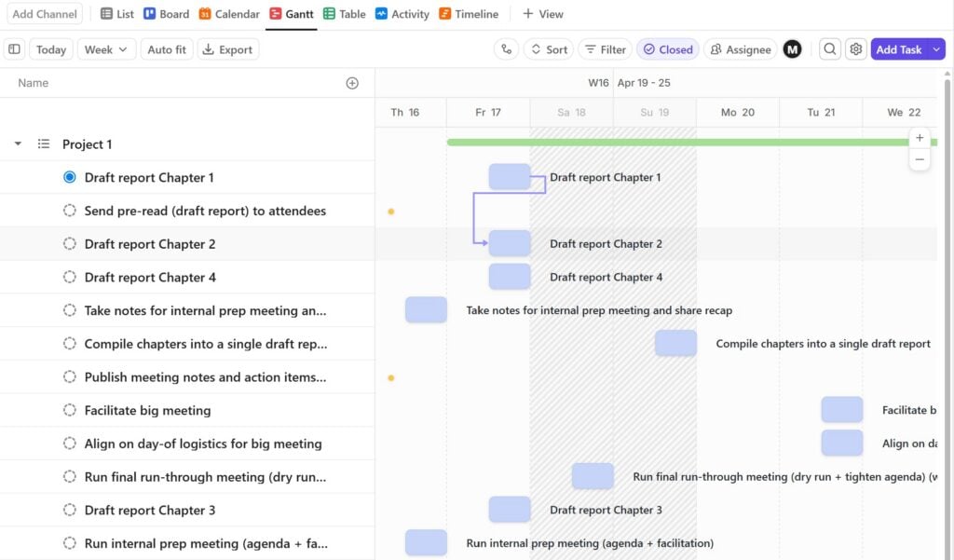Viewport: 954px width, 560px height.
Task: Zoom out the Gantt with minus button
Action: pyautogui.click(x=920, y=159)
